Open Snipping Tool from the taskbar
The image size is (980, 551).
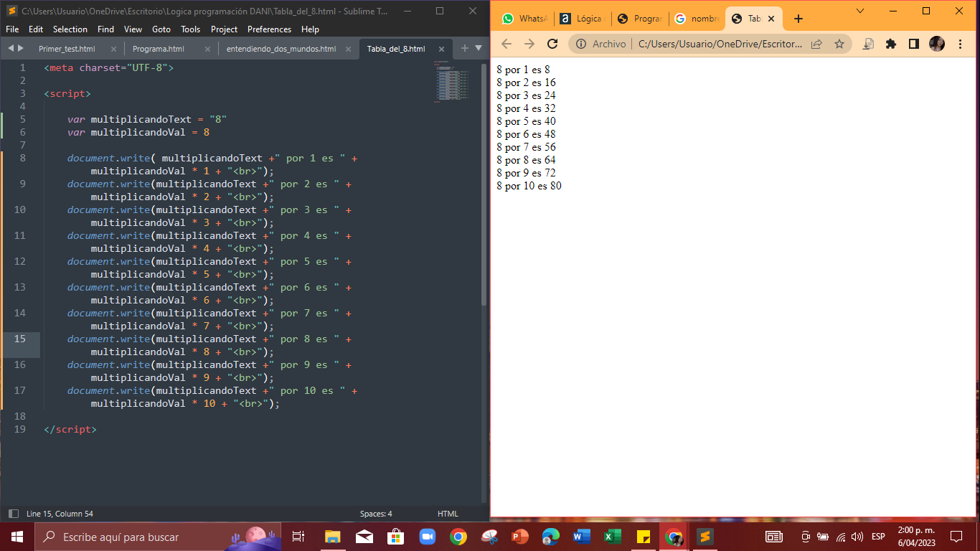point(489,537)
